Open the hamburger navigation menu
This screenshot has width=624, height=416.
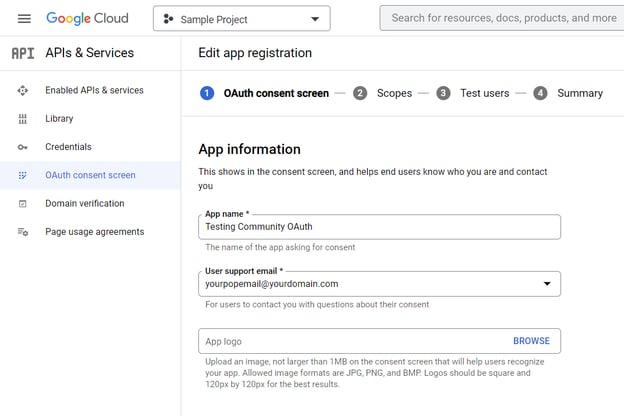(24, 18)
